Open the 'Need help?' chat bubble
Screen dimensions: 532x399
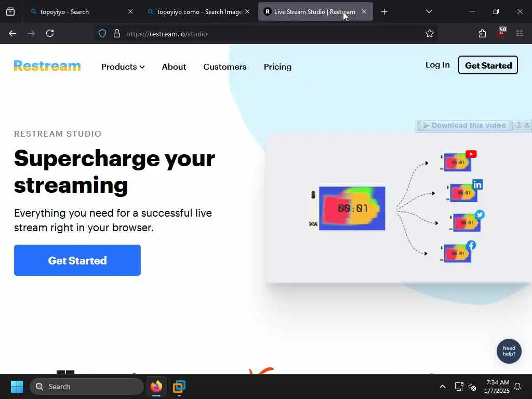point(509,351)
